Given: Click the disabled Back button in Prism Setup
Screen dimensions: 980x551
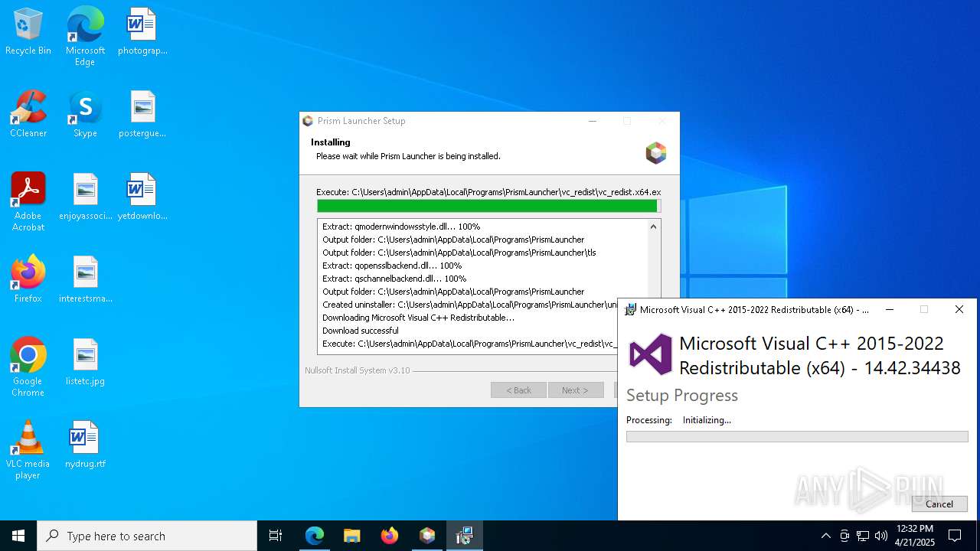Looking at the screenshot, I should [518, 390].
